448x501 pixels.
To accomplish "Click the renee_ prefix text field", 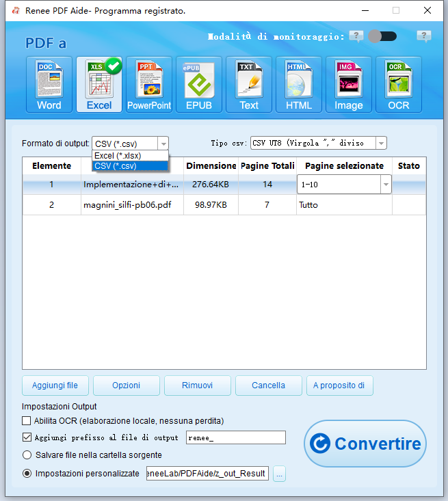I will pos(235,437).
